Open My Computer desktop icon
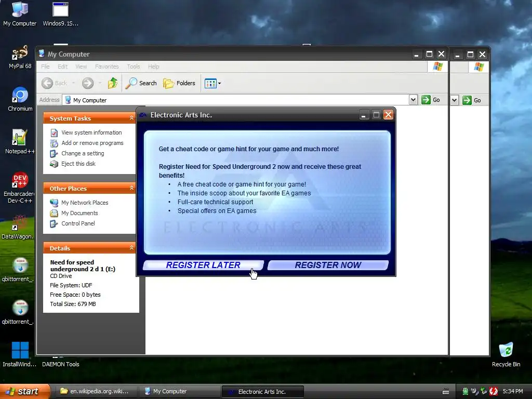Viewport: 532px width, 399px height. (20, 14)
